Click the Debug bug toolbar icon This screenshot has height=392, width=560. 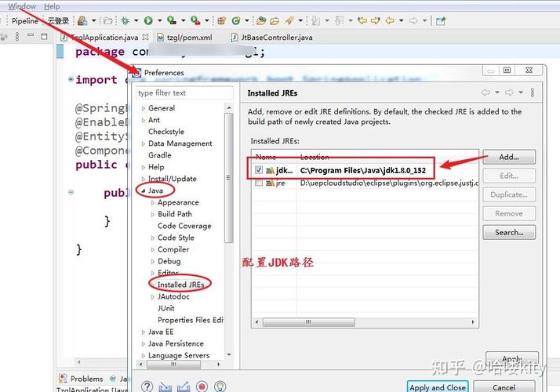[125, 21]
